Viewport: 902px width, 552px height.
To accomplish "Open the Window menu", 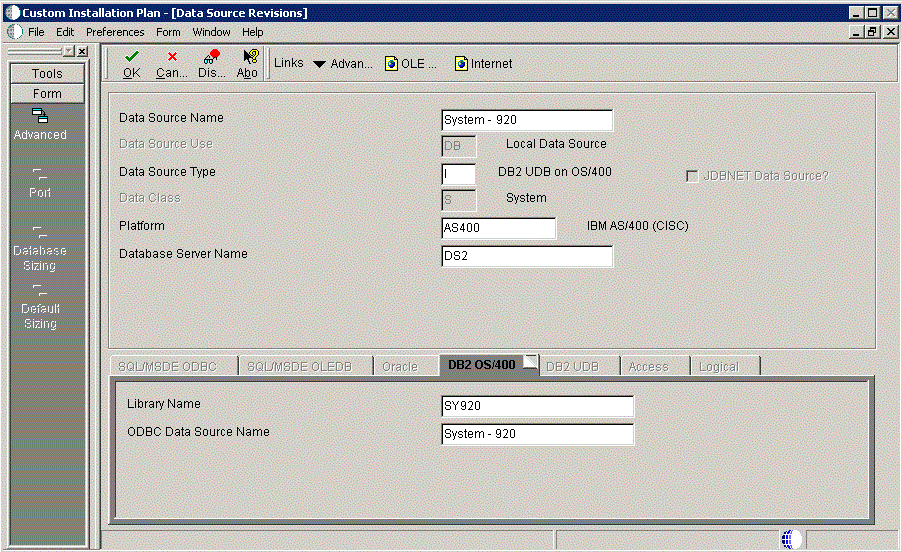I will coord(211,32).
